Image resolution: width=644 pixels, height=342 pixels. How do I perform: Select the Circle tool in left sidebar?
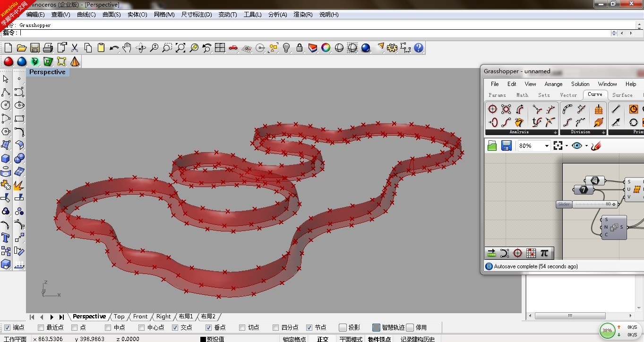[6, 105]
